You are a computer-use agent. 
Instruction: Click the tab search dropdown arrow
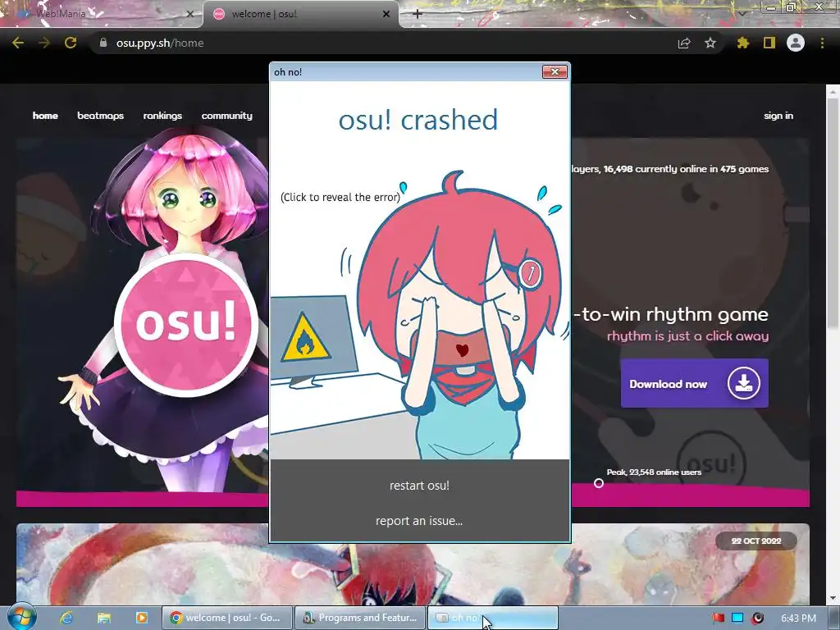point(742,13)
